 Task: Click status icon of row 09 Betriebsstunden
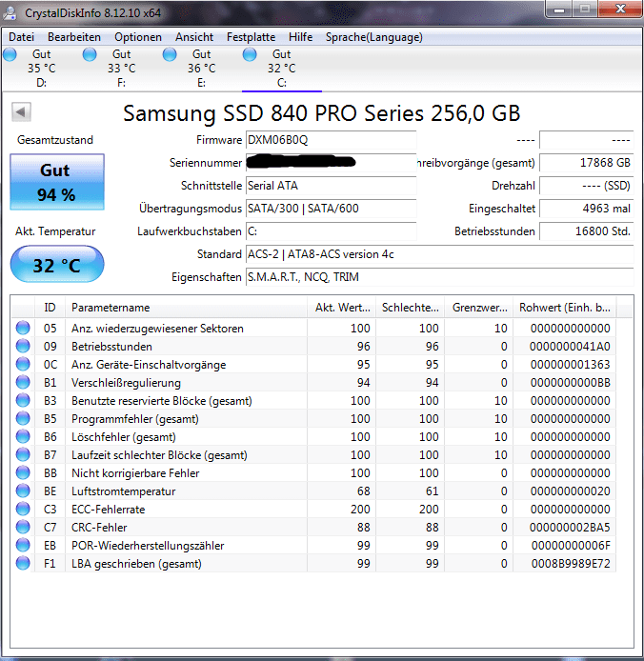click(23, 346)
